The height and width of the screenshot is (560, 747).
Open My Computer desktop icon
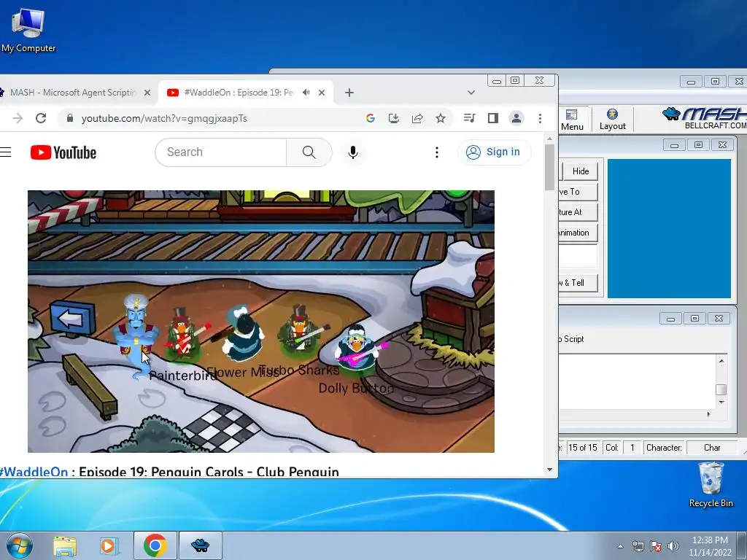pyautogui.click(x=28, y=31)
